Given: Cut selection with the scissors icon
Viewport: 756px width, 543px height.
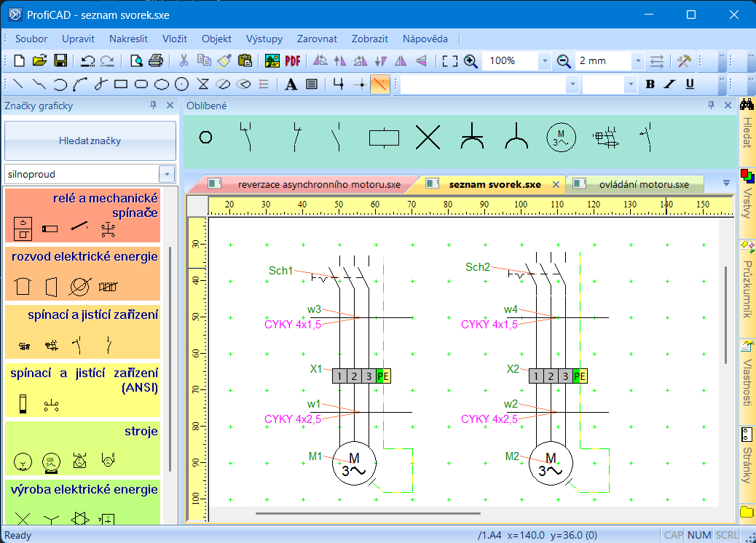Looking at the screenshot, I should 184,60.
